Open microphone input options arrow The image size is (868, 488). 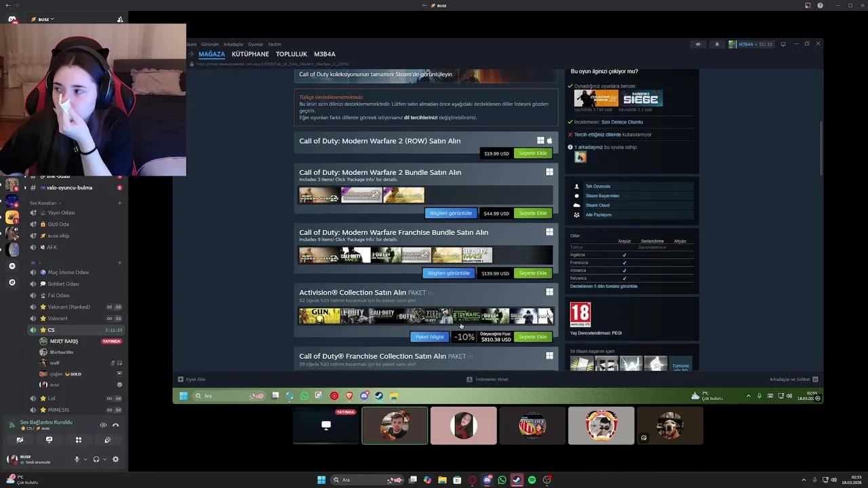[85, 460]
